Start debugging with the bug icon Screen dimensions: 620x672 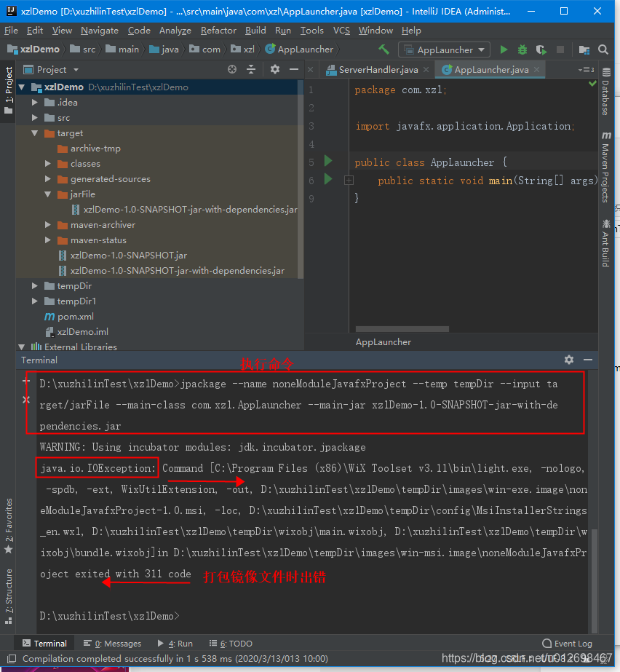tap(522, 50)
